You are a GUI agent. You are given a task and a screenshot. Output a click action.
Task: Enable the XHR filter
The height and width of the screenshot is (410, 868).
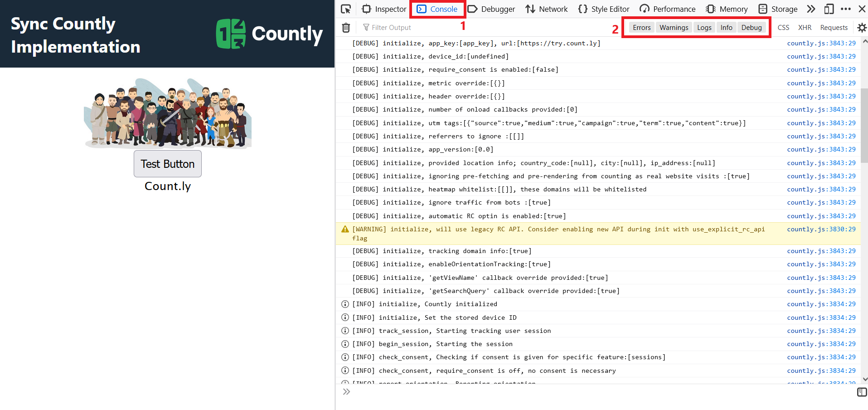tap(805, 27)
